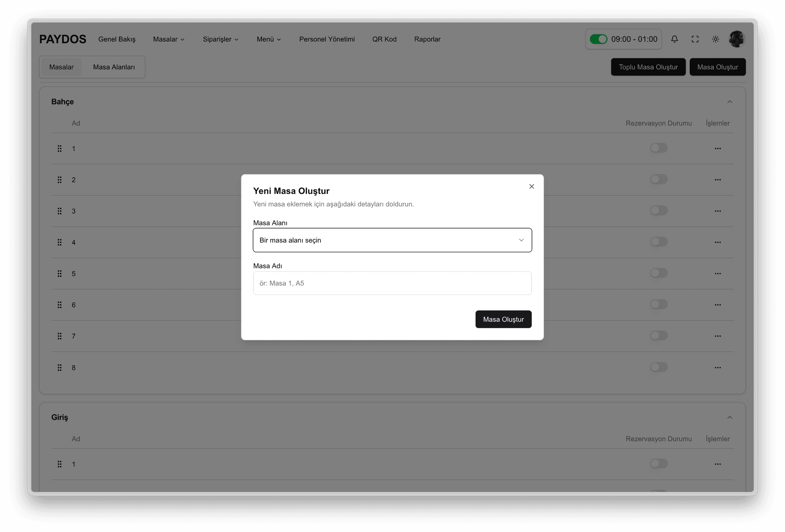The height and width of the screenshot is (532, 785).
Task: Grab the drag handle for Bahçe table 3
Action: pos(60,211)
